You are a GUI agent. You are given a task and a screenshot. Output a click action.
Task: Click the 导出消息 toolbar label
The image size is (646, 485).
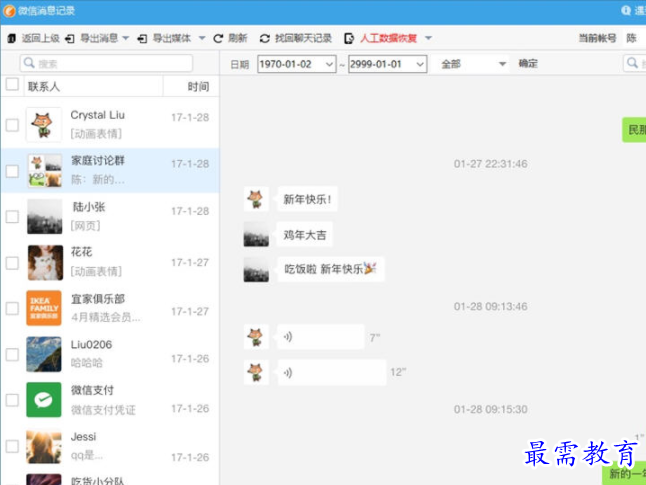point(99,38)
